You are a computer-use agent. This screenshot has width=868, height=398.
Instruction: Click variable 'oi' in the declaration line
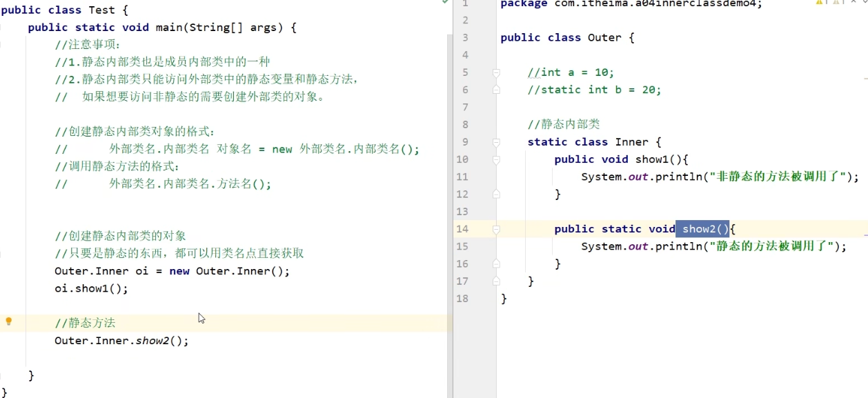[142, 271]
